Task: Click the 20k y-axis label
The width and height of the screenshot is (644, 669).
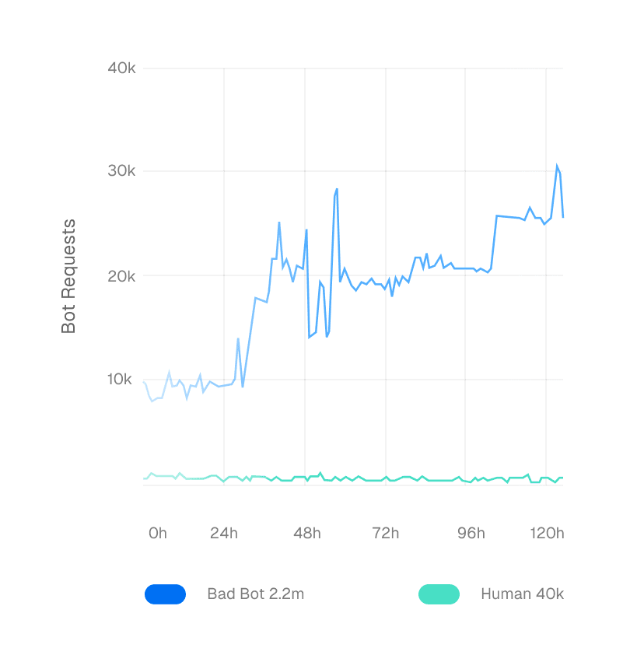Action: click(122, 276)
